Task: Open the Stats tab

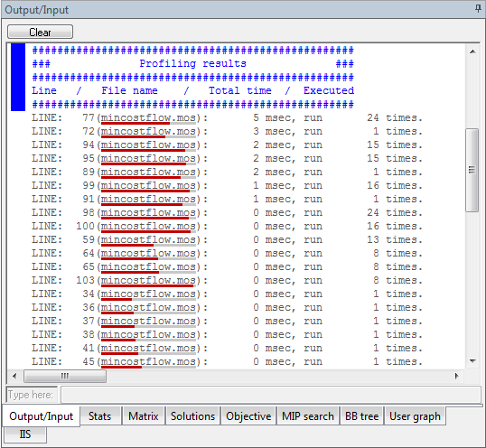Action: 99,416
